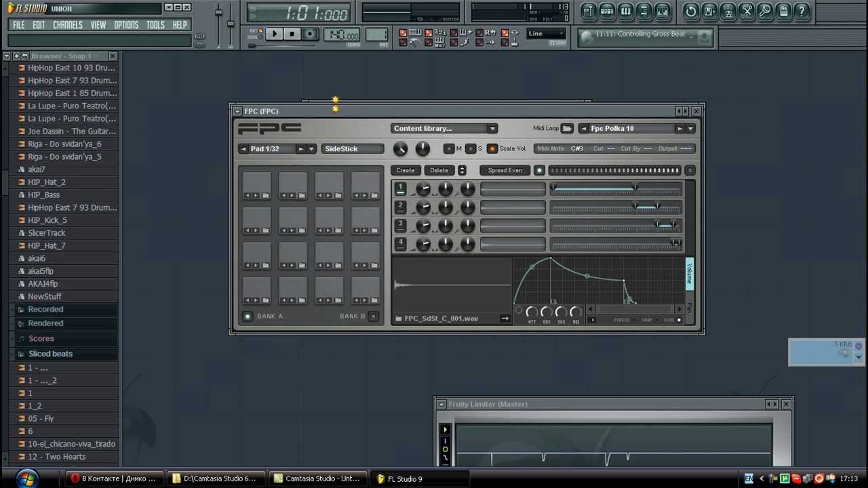The height and width of the screenshot is (488, 868).
Task: Start playback with the Play button
Action: click(x=274, y=35)
